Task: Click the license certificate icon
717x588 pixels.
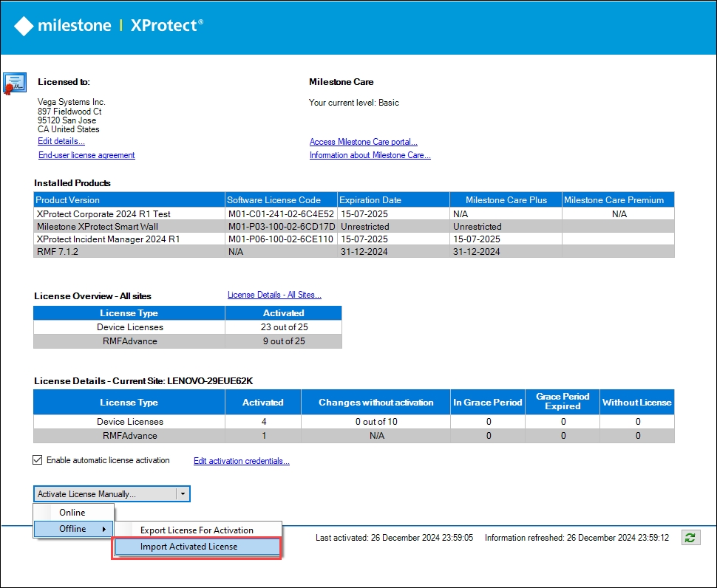Action: click(15, 83)
